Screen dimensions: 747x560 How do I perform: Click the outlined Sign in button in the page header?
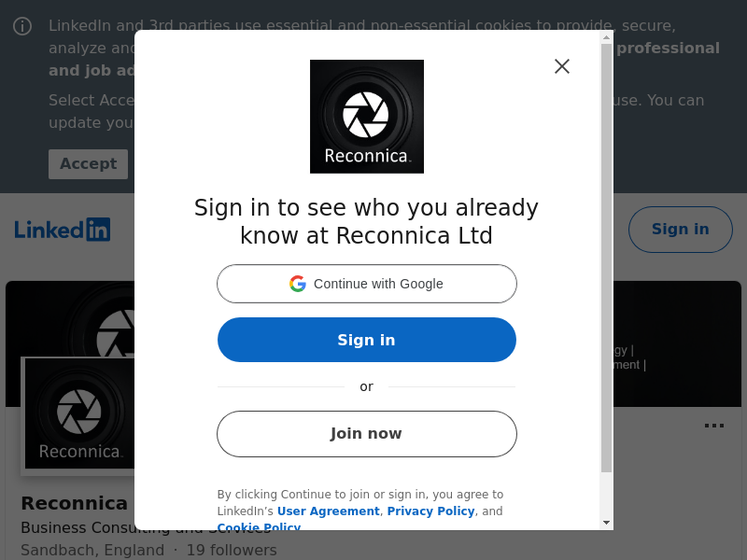tap(680, 230)
